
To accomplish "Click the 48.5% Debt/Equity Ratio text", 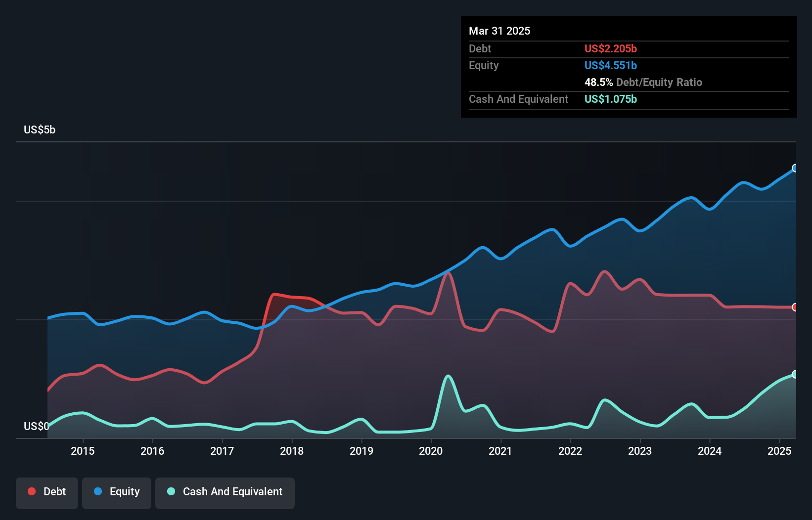I will [643, 82].
